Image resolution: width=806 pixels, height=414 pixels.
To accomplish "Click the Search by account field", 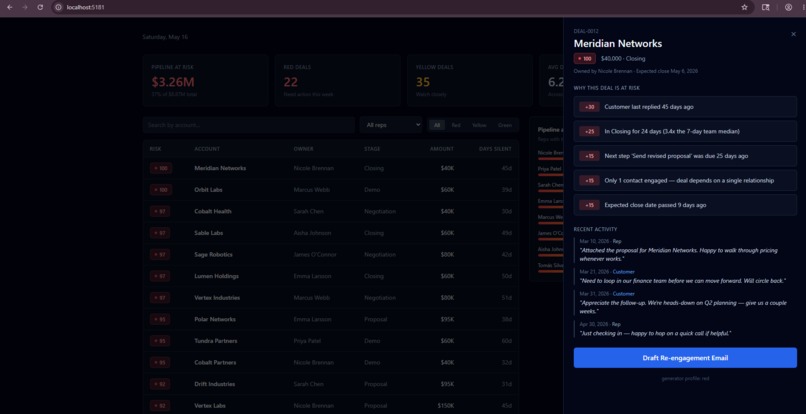I will 248,125.
